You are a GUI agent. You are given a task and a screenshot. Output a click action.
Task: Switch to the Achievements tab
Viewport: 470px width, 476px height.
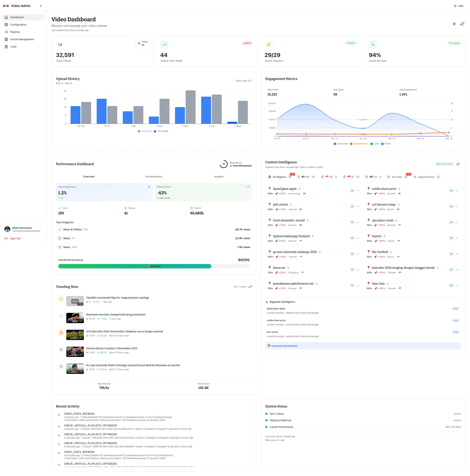[x=154, y=177]
